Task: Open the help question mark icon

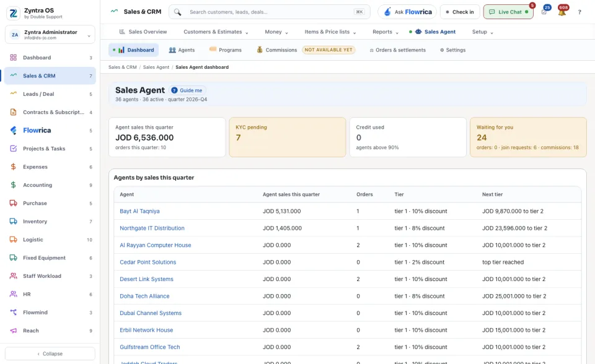Action: coord(580,12)
